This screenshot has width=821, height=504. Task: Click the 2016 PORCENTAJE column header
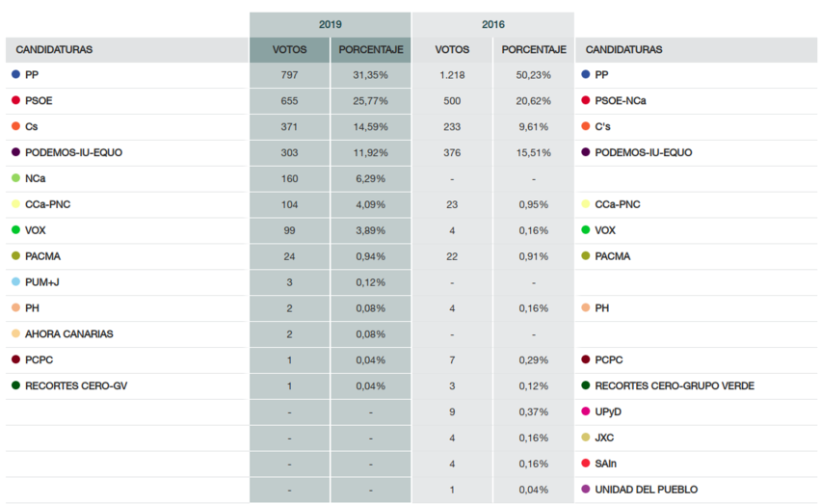coord(533,49)
